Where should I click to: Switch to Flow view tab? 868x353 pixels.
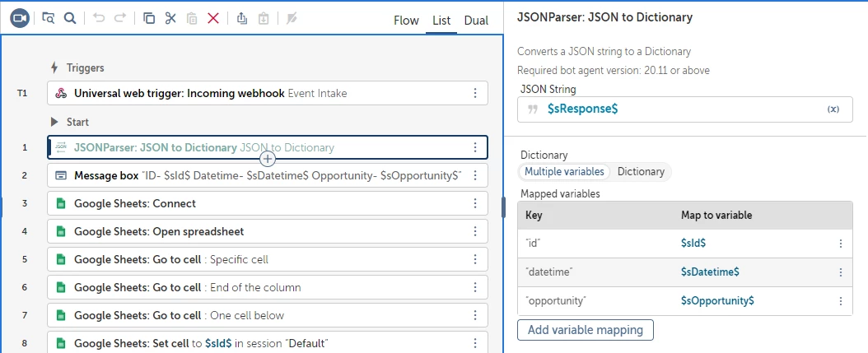tap(406, 21)
